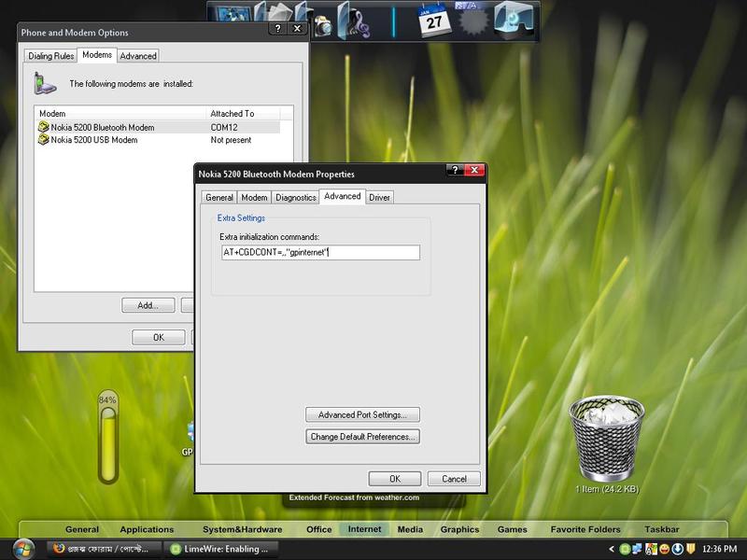Click the Windows Start orb

click(23, 549)
